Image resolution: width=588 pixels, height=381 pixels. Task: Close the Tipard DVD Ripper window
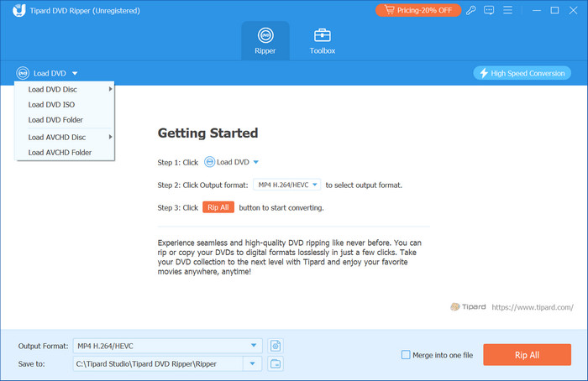point(573,10)
